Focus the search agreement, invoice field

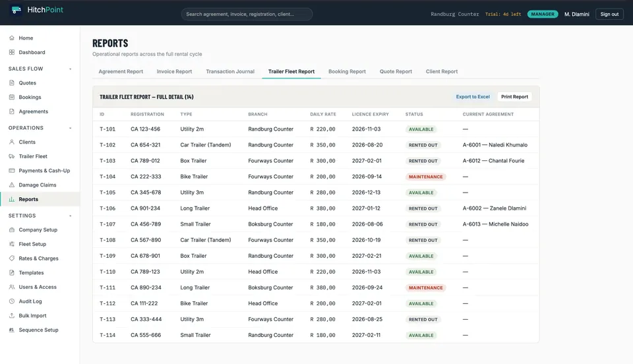[247, 14]
